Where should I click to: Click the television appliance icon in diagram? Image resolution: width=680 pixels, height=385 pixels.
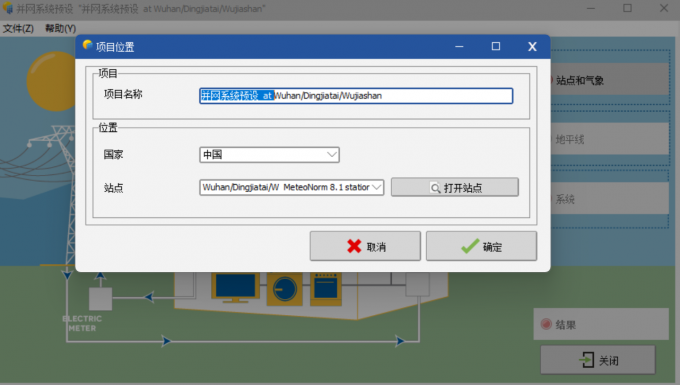(235, 287)
